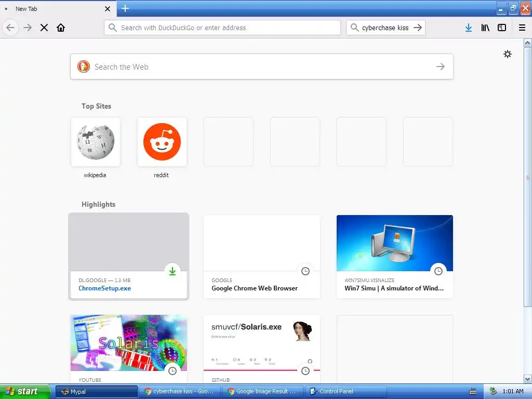This screenshot has width=532, height=399.
Task: Click scrollbar up arrow
Action: (x=527, y=43)
